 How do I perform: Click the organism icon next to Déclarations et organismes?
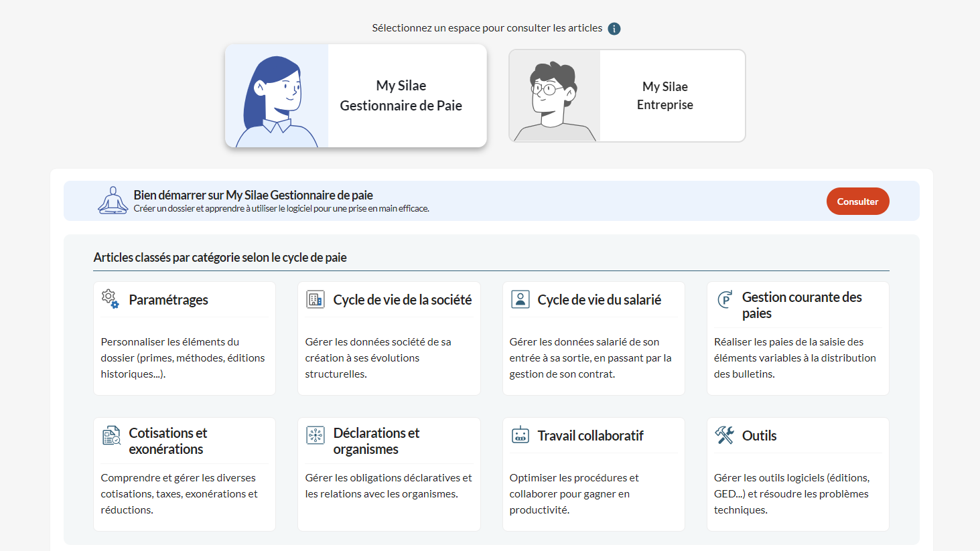pyautogui.click(x=316, y=435)
